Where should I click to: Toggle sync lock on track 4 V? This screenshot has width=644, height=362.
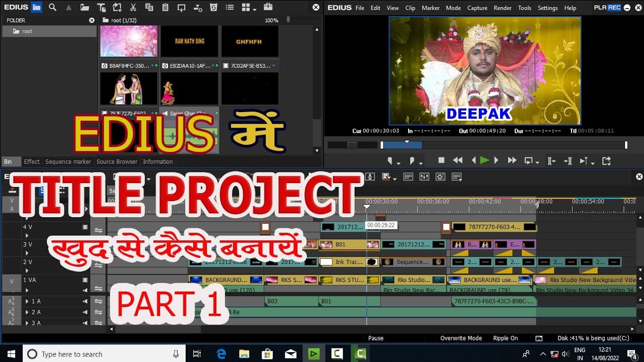[98, 230]
